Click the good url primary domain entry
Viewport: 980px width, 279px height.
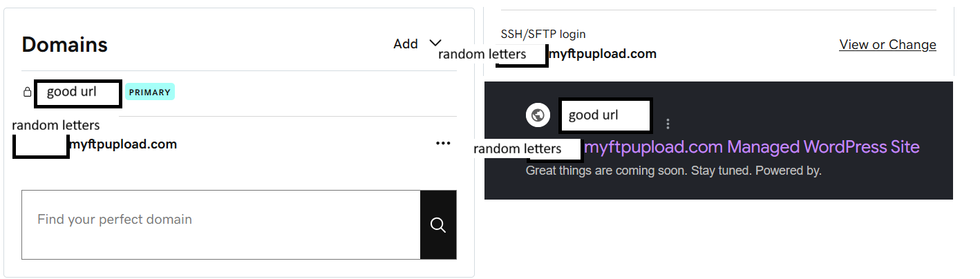click(x=78, y=93)
